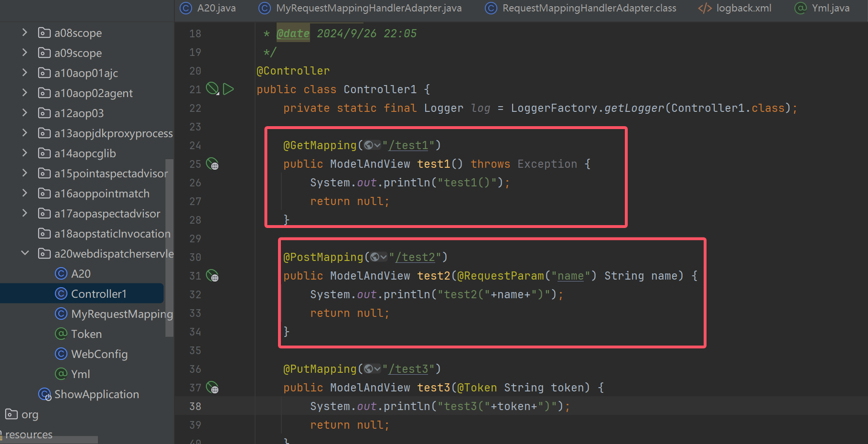Click the /test1 mapping URL link
This screenshot has height=444, width=868.
[408, 145]
